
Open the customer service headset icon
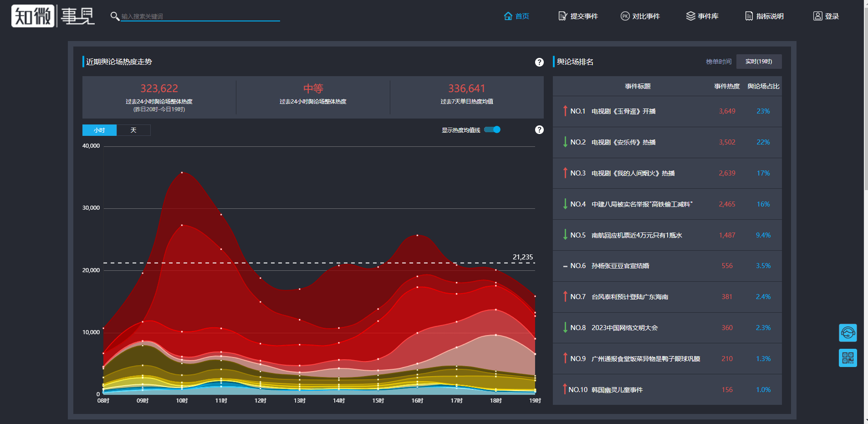click(848, 333)
